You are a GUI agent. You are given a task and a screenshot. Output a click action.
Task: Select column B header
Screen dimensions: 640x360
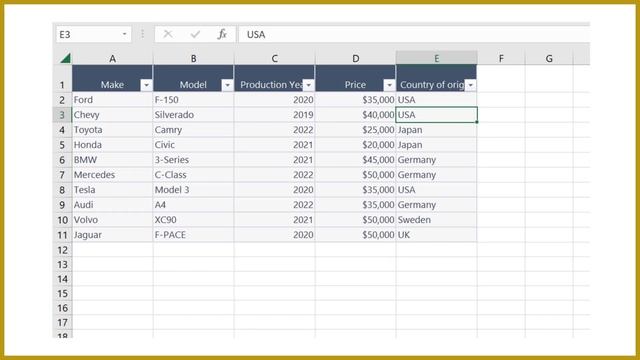pyautogui.click(x=193, y=58)
